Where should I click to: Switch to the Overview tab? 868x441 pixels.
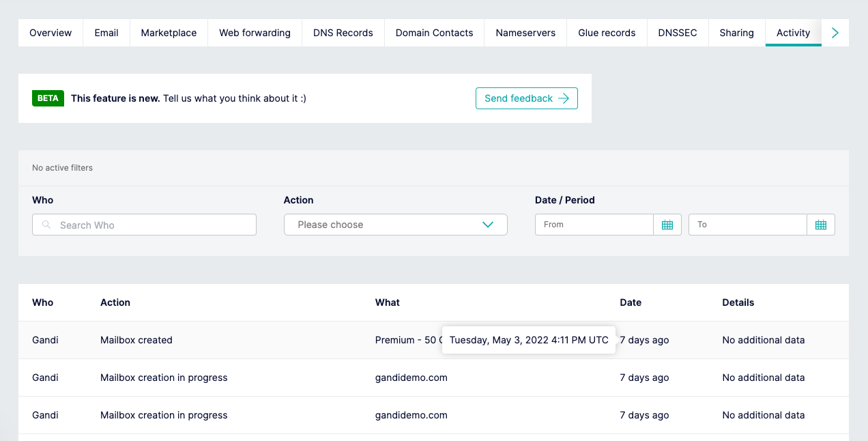(50, 33)
